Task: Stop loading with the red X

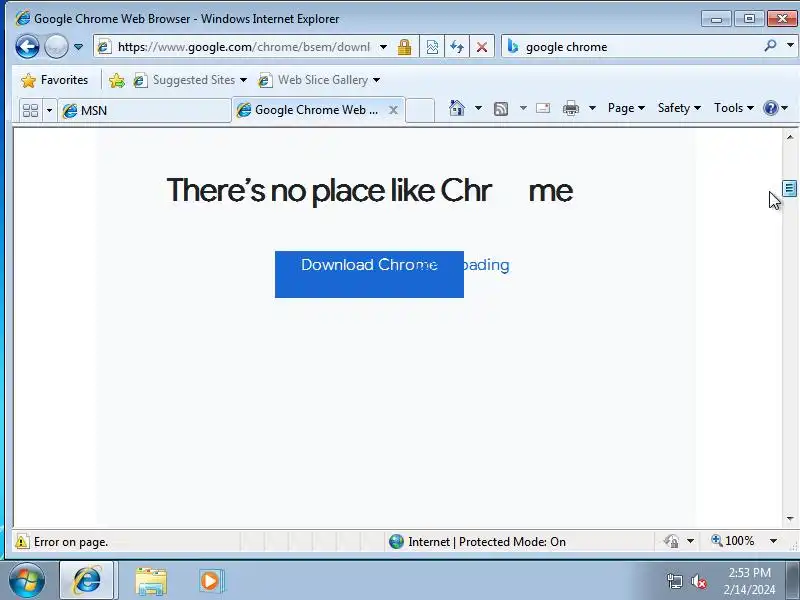Action: tap(481, 47)
